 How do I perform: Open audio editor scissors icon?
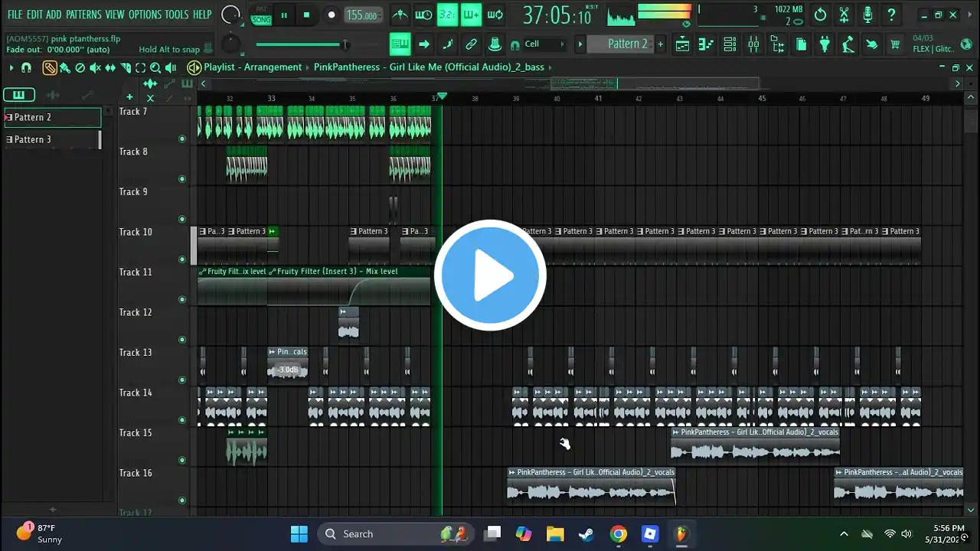(x=844, y=15)
